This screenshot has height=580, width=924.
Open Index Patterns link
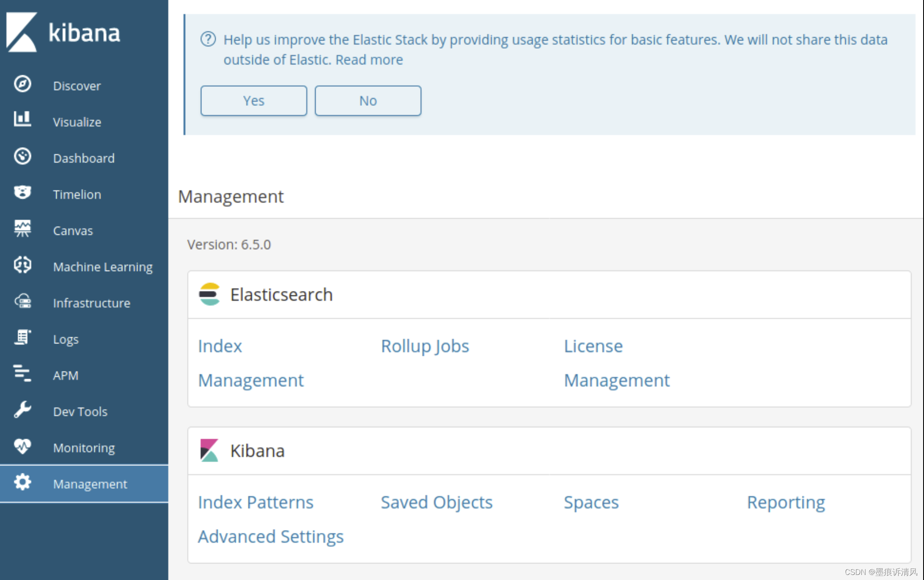(x=256, y=502)
